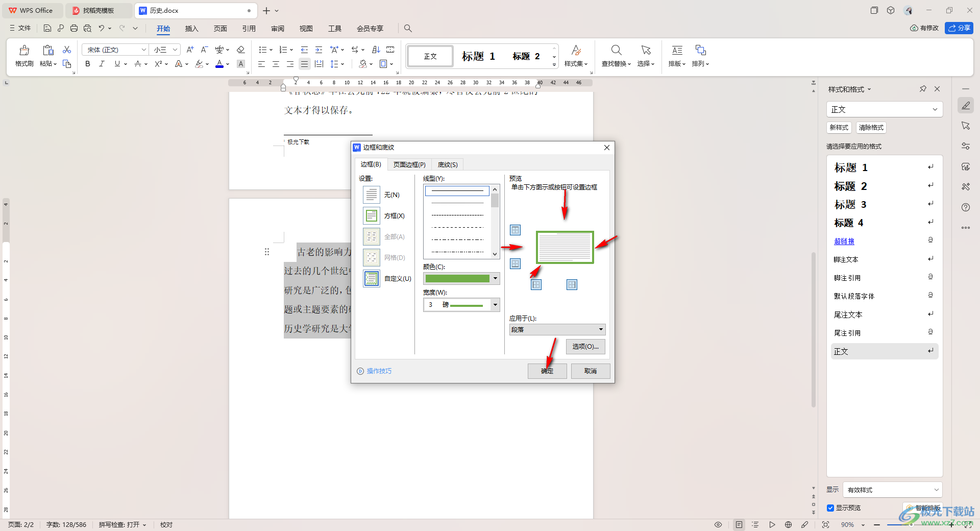
Task: Click the font color swatch button
Action: 219,64
